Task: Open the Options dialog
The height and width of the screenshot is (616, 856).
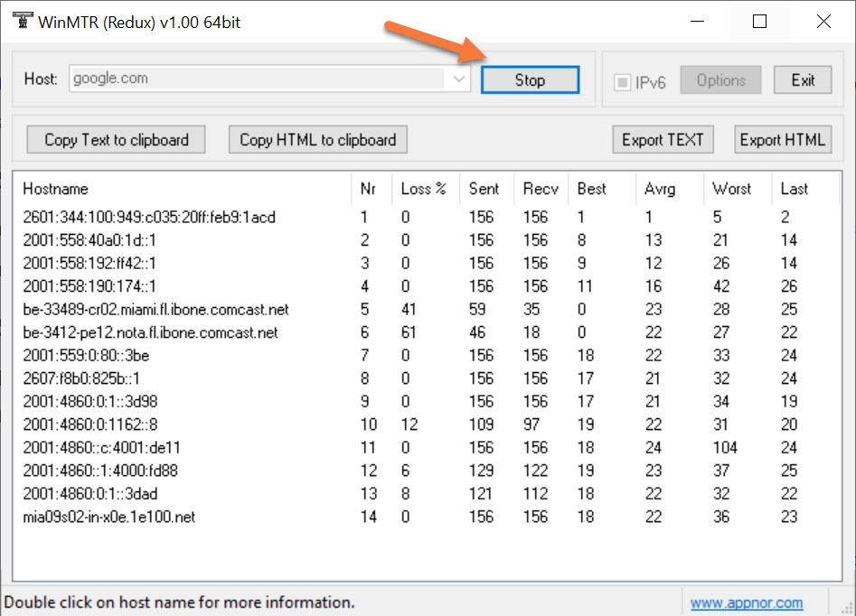Action: click(720, 79)
